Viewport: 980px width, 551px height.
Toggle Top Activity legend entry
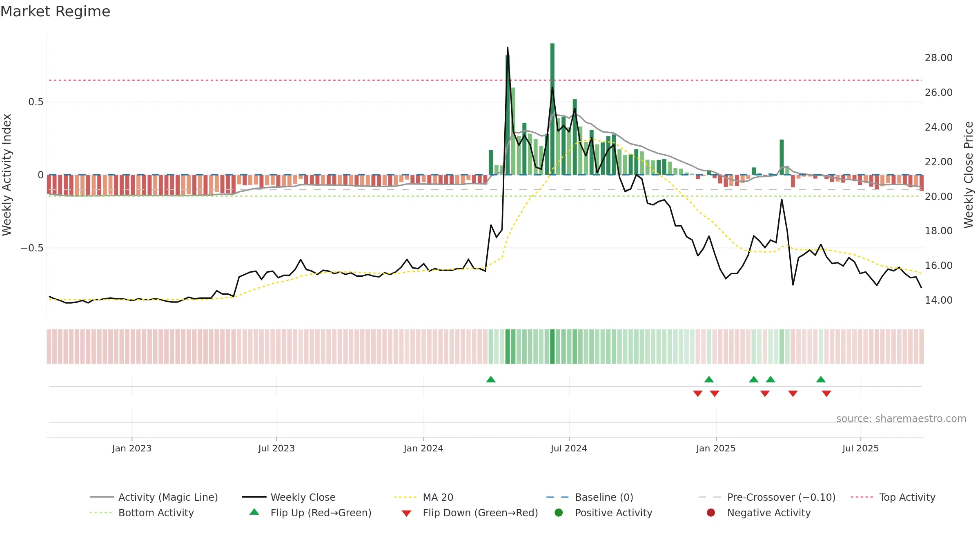tap(893, 497)
